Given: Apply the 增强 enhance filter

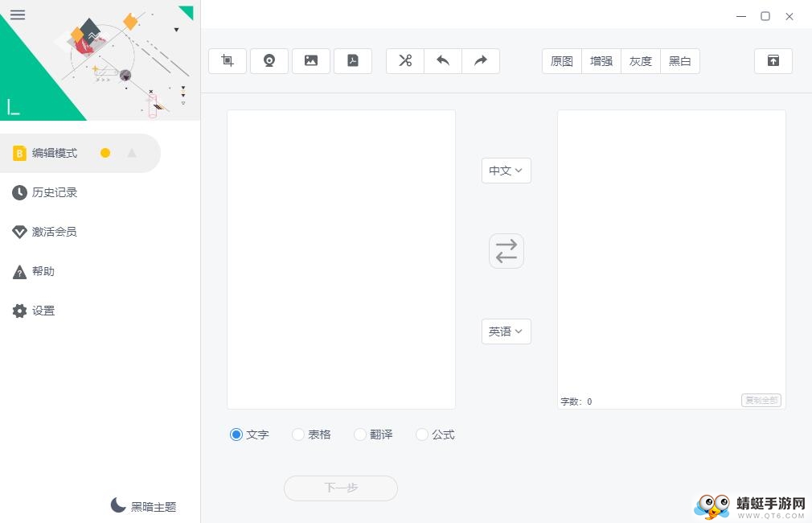Looking at the screenshot, I should click(601, 61).
